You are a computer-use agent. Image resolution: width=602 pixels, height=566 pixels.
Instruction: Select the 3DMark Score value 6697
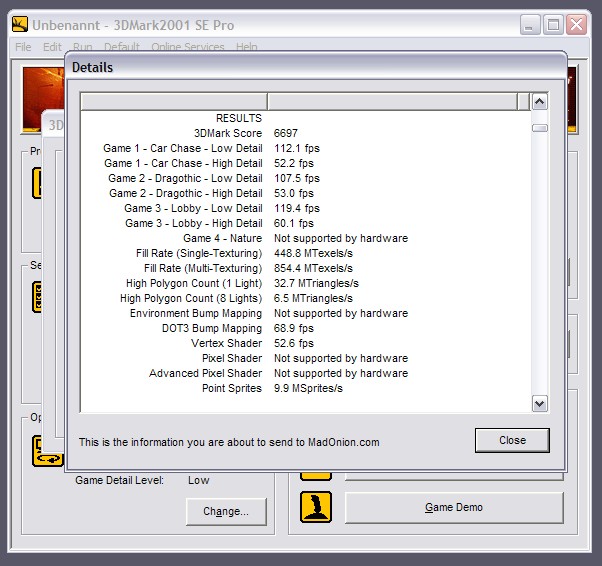click(x=286, y=133)
